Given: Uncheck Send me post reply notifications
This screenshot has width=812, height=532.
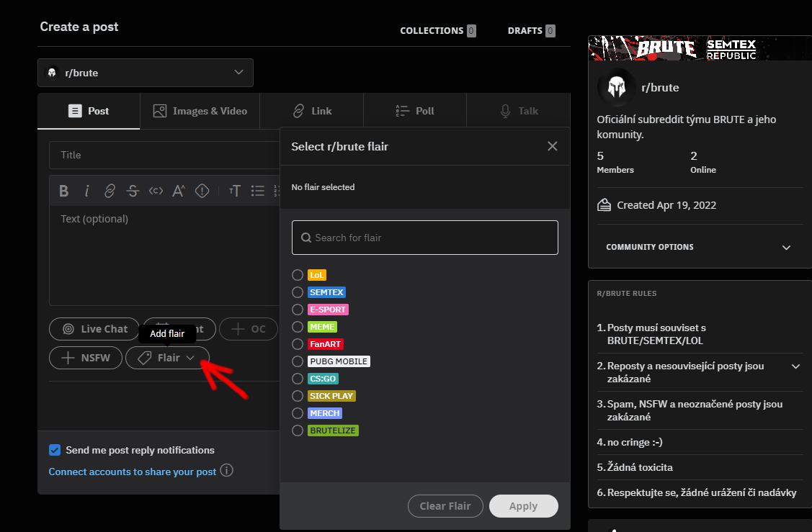Looking at the screenshot, I should point(55,450).
